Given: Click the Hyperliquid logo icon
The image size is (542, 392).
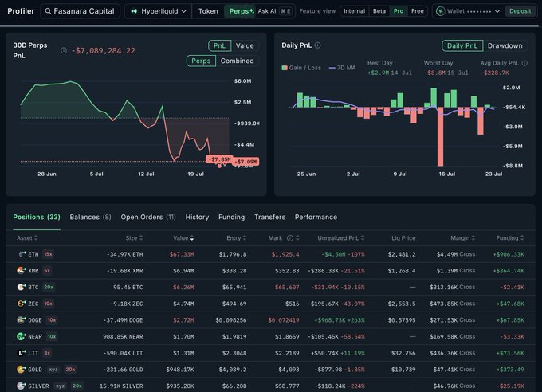Looking at the screenshot, I should [x=134, y=11].
